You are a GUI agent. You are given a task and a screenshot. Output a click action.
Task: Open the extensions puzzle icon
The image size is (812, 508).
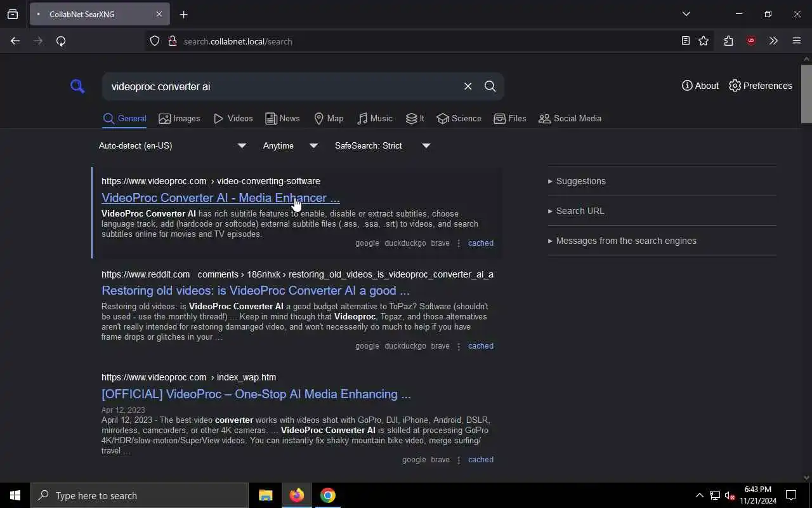coord(728,41)
